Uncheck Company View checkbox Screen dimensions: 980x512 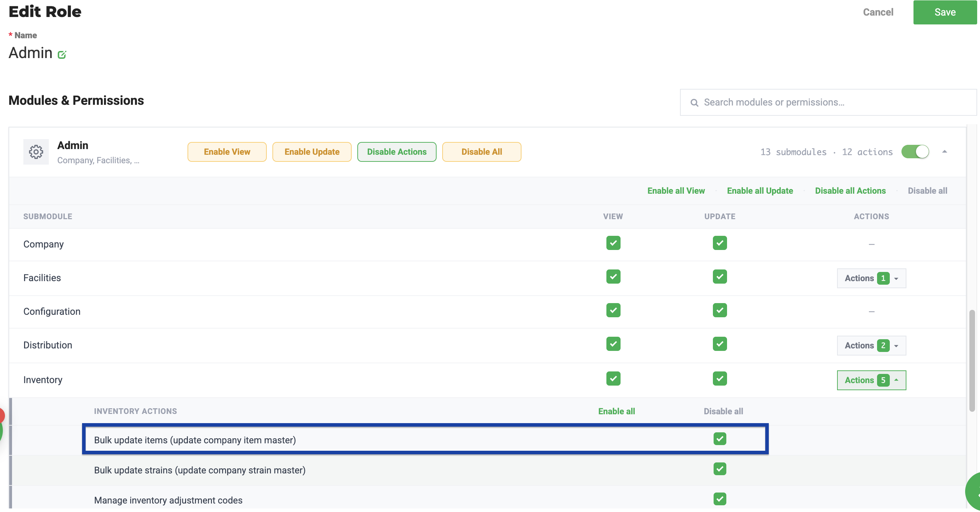[x=613, y=243]
